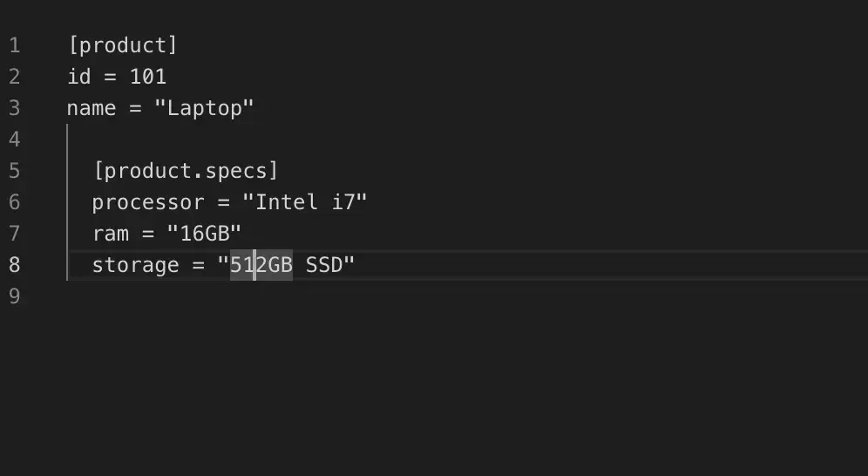Click line number 8 in the gutter
The height and width of the screenshot is (476, 868).
14,265
